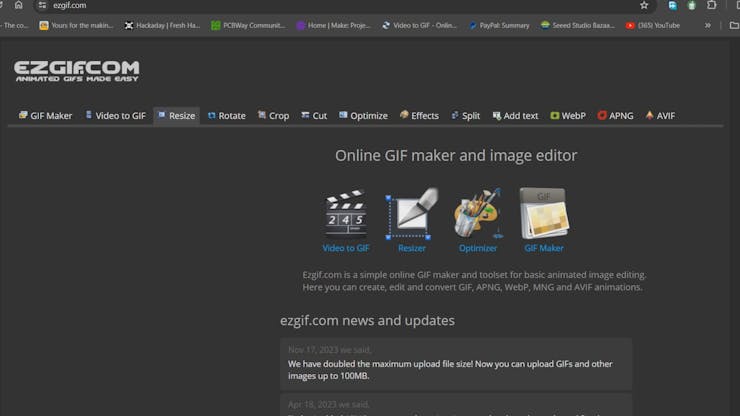Follow the Optimizer text link
740x416 pixels.
pyautogui.click(x=478, y=248)
